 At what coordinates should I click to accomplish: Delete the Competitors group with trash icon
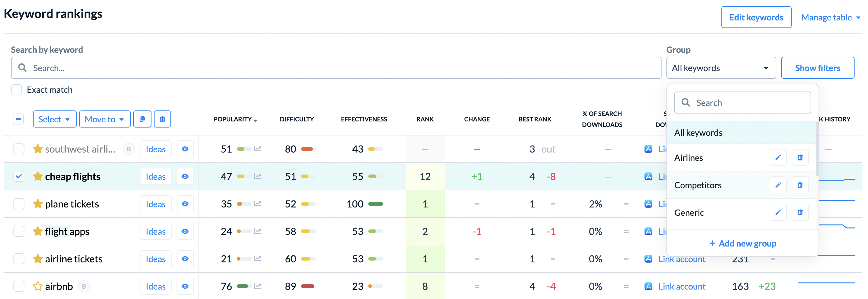click(800, 185)
